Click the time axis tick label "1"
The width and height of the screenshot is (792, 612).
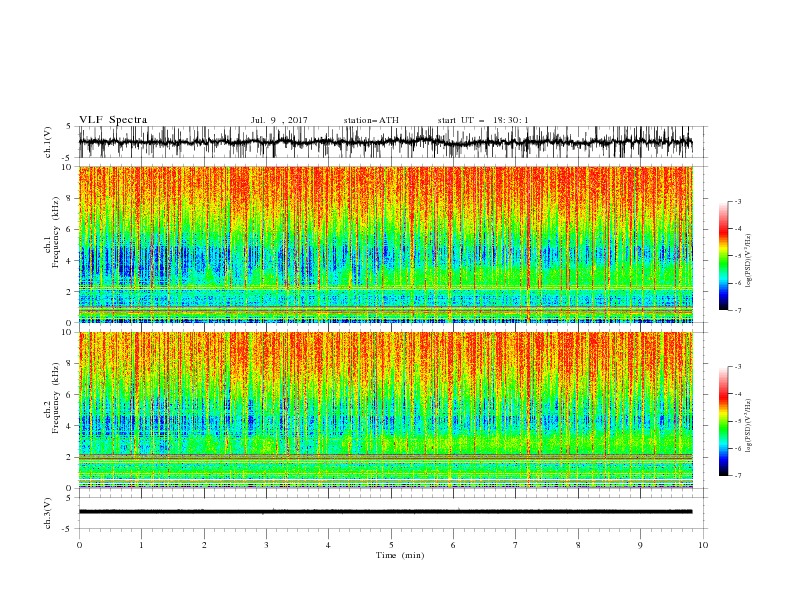coord(141,545)
